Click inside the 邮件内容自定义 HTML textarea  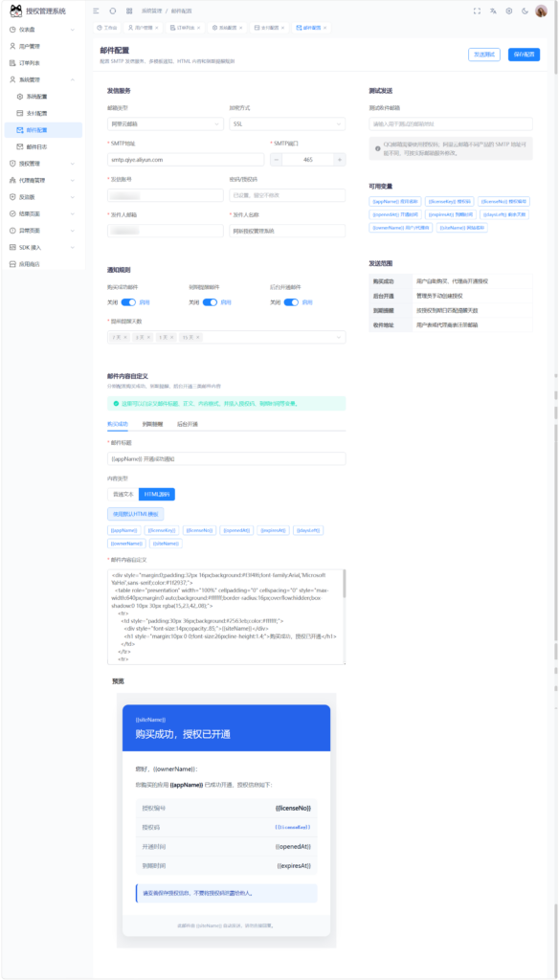224,617
